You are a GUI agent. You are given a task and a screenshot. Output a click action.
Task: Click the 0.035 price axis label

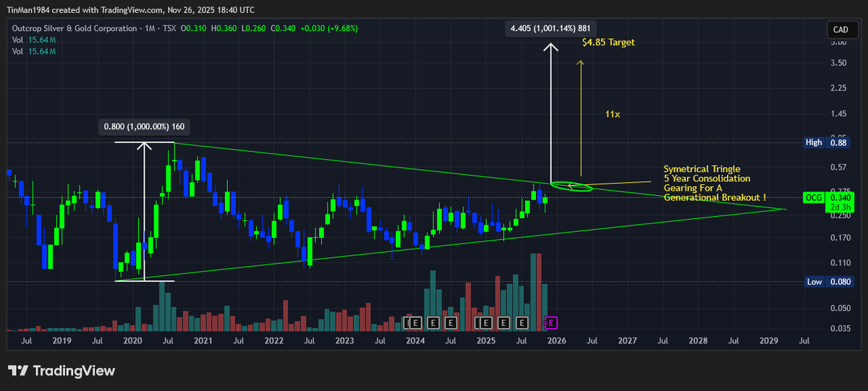[840, 328]
